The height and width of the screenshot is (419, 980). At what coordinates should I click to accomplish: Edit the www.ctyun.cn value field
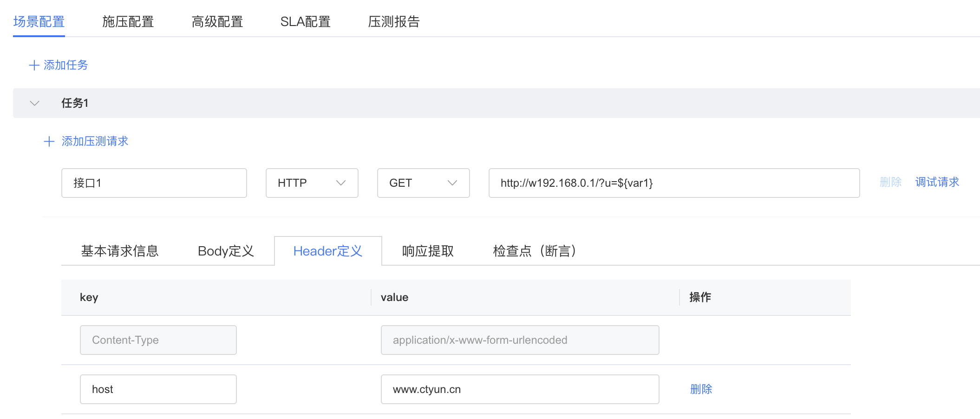click(x=519, y=389)
